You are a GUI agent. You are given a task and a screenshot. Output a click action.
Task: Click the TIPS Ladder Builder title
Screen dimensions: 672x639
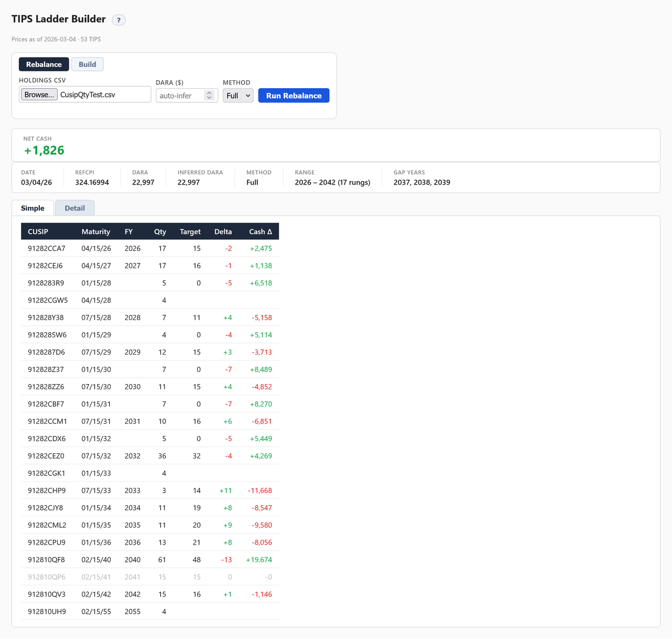[x=59, y=19]
